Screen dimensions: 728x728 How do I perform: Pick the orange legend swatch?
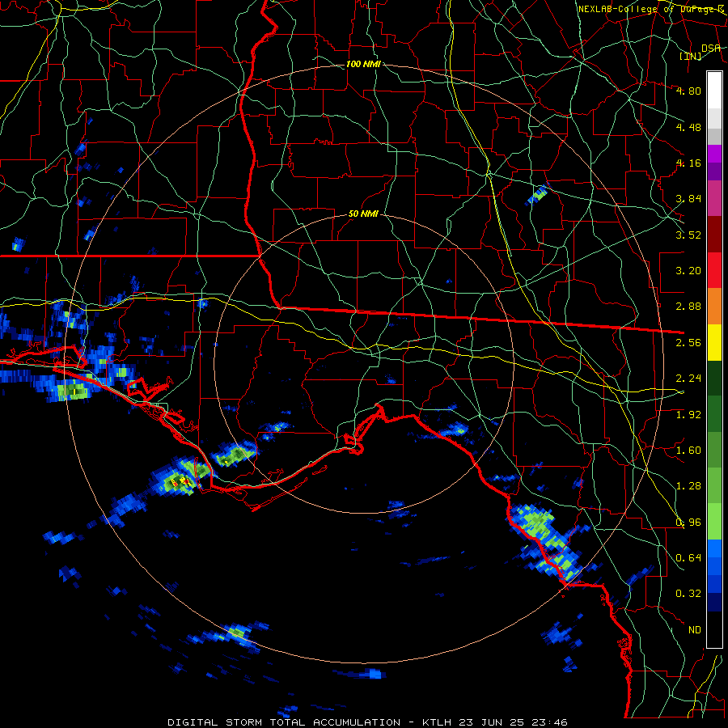(714, 307)
